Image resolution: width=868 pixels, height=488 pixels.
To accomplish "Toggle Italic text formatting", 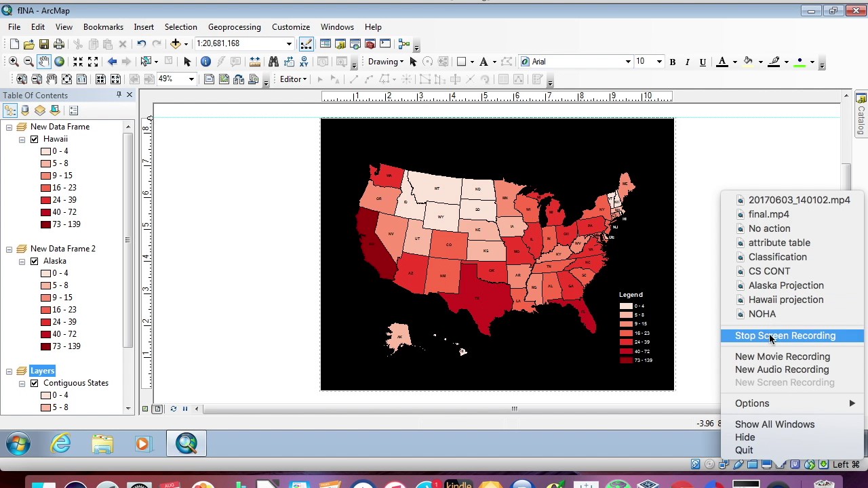I will [688, 62].
